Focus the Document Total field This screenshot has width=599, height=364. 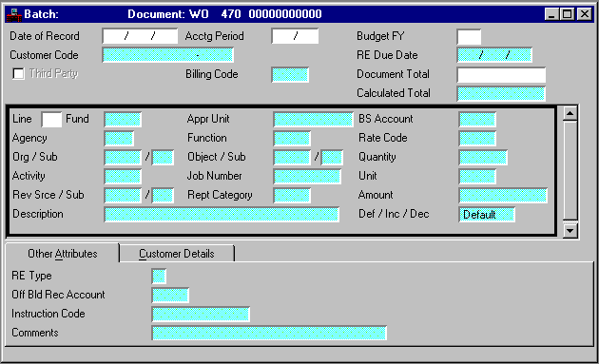point(501,75)
